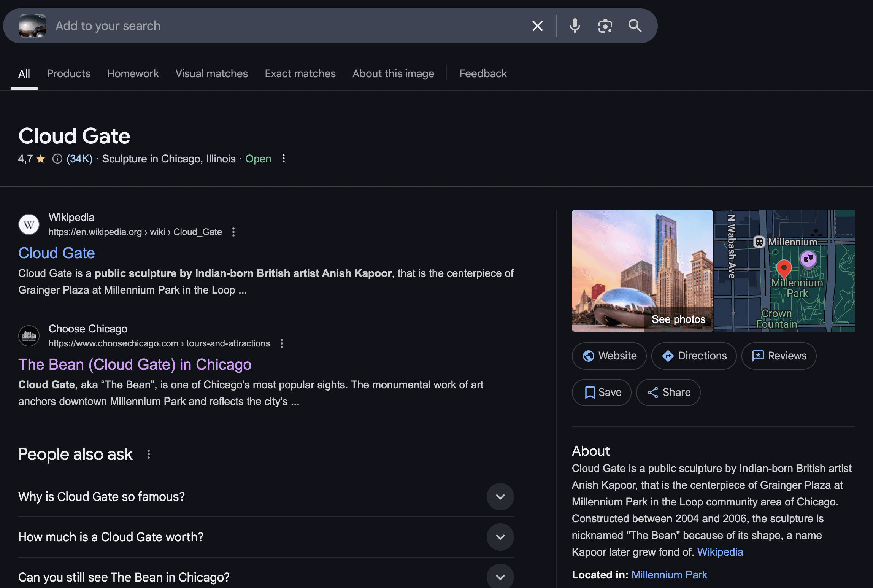Click the Google Lens camera icon

(605, 26)
